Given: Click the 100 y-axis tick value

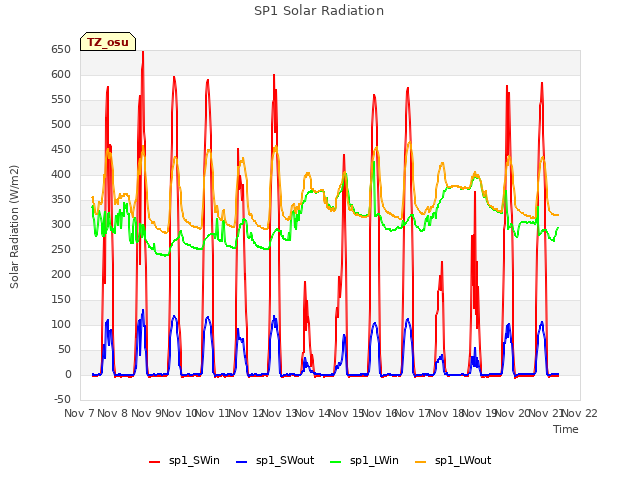Looking at the screenshot, I should coord(61,325).
